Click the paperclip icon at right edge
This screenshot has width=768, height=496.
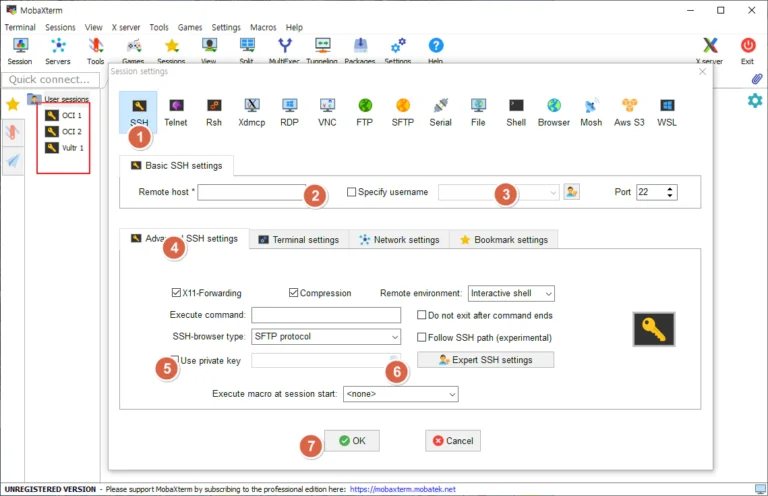(x=757, y=79)
